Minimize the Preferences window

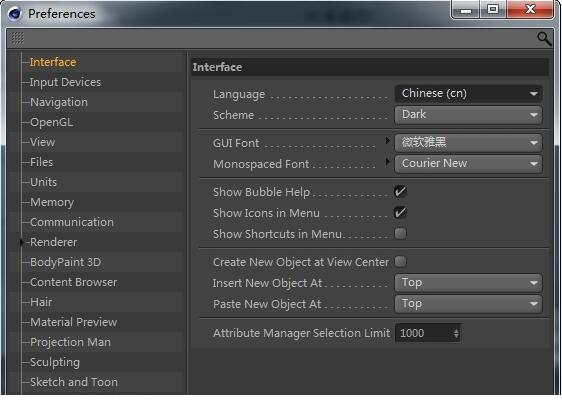465,10
